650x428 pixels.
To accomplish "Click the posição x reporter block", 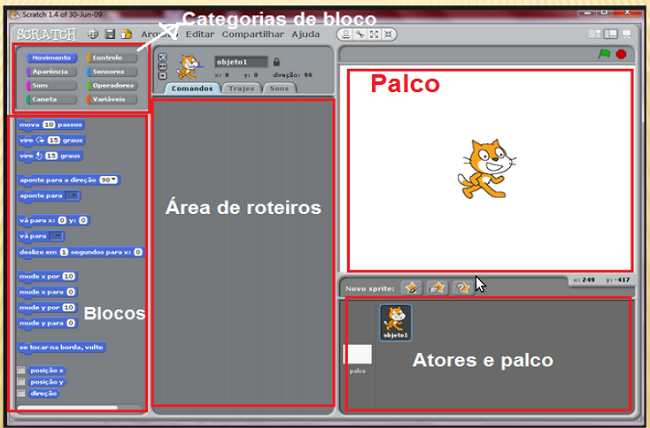I will 47,370.
